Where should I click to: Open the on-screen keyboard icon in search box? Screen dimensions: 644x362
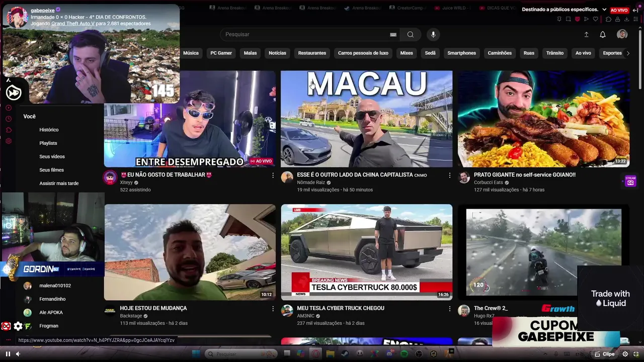[x=393, y=34]
